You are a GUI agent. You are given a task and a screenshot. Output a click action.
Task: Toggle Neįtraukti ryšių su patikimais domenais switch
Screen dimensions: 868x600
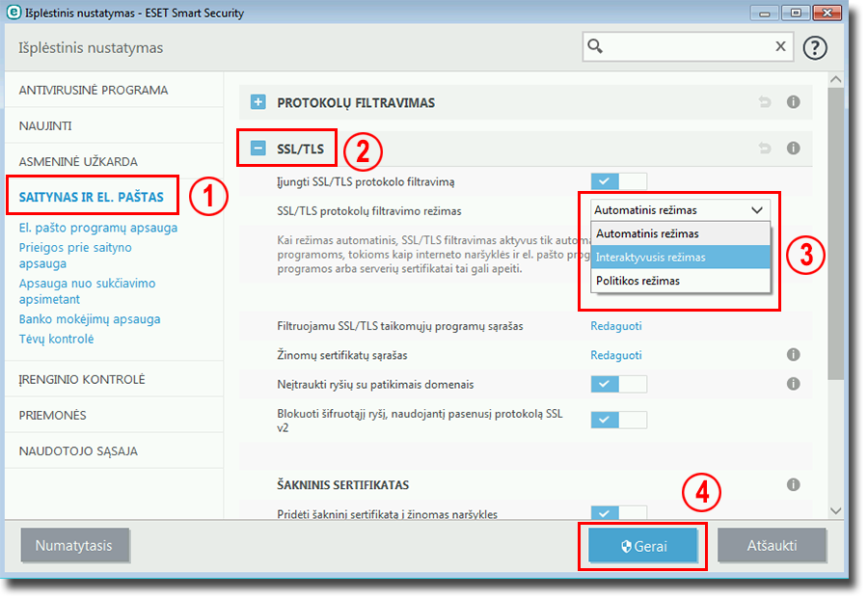[x=618, y=384]
